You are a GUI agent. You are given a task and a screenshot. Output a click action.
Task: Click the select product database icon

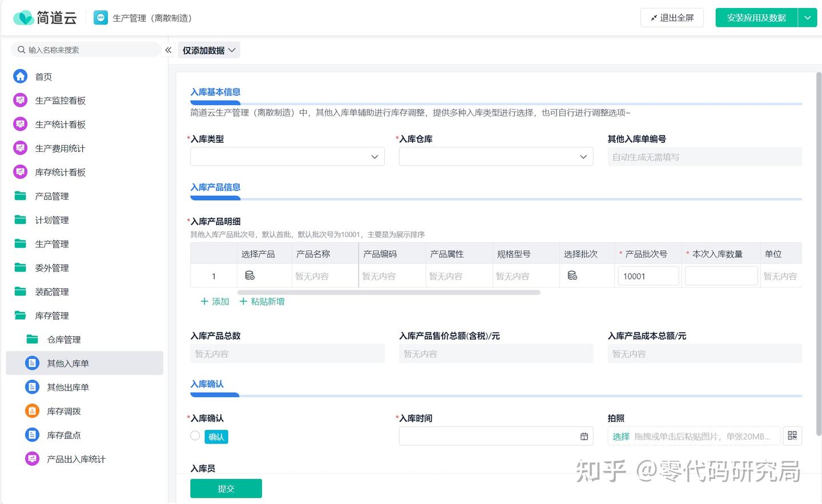[249, 276]
